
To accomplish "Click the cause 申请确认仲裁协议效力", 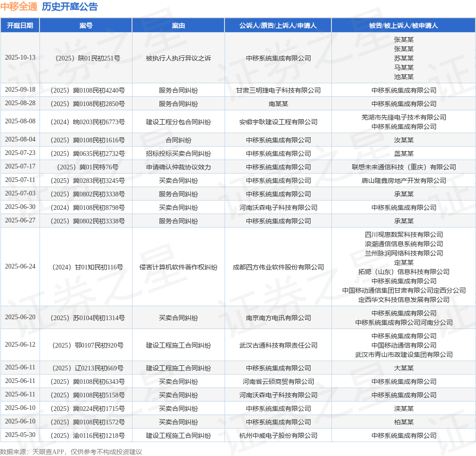I will (178, 168).
